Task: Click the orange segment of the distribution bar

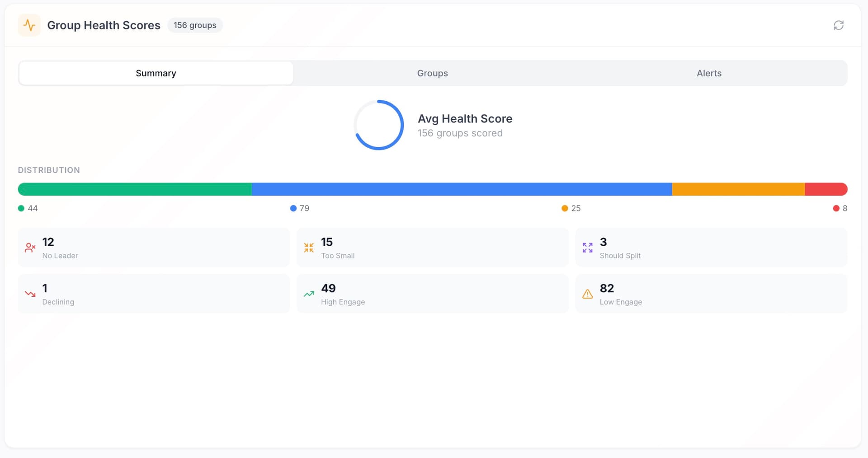Action: (x=738, y=189)
